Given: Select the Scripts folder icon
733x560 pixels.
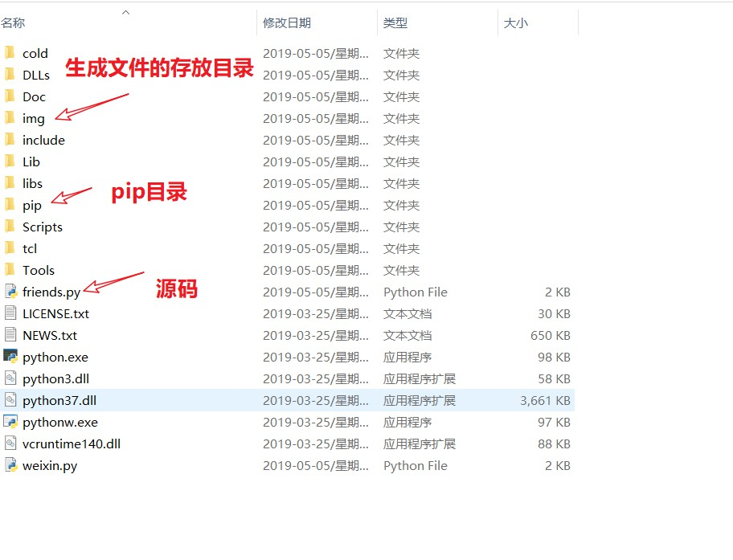Looking at the screenshot, I should point(10,226).
